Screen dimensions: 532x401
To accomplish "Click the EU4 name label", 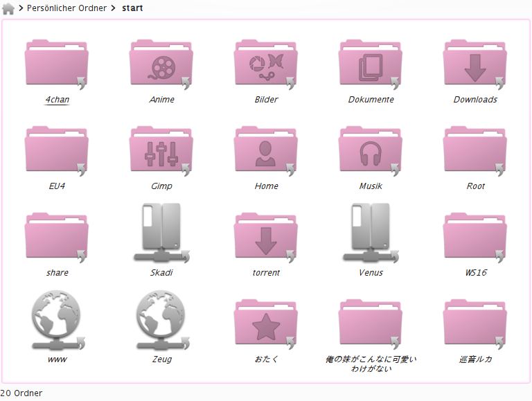I will (x=57, y=186).
